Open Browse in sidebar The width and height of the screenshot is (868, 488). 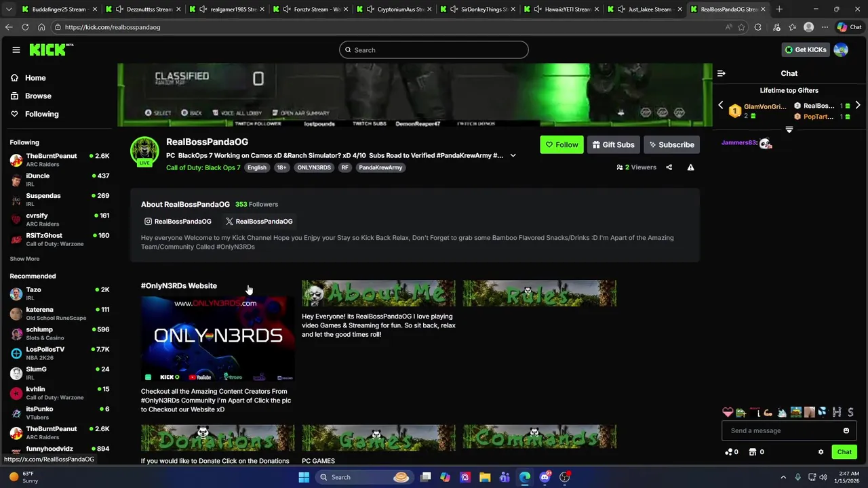point(31,96)
